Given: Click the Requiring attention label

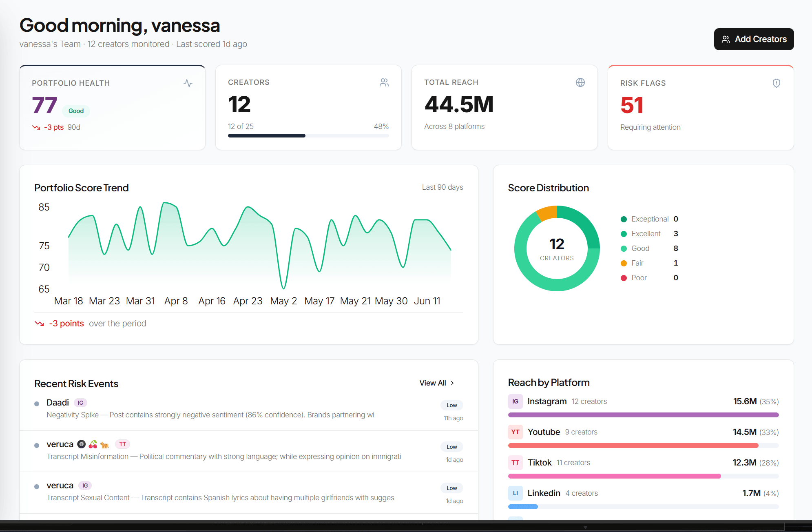Looking at the screenshot, I should pyautogui.click(x=650, y=127).
